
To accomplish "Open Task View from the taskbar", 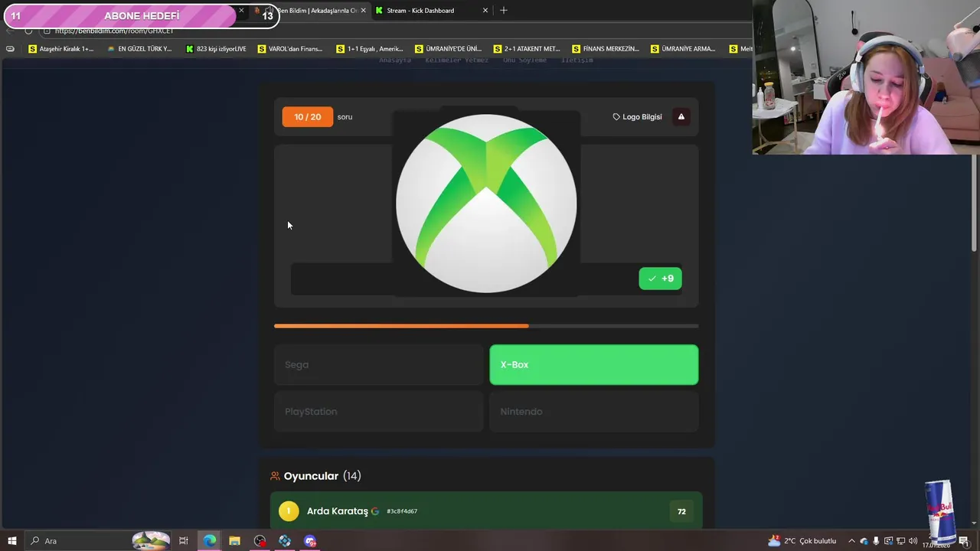I will pos(184,541).
